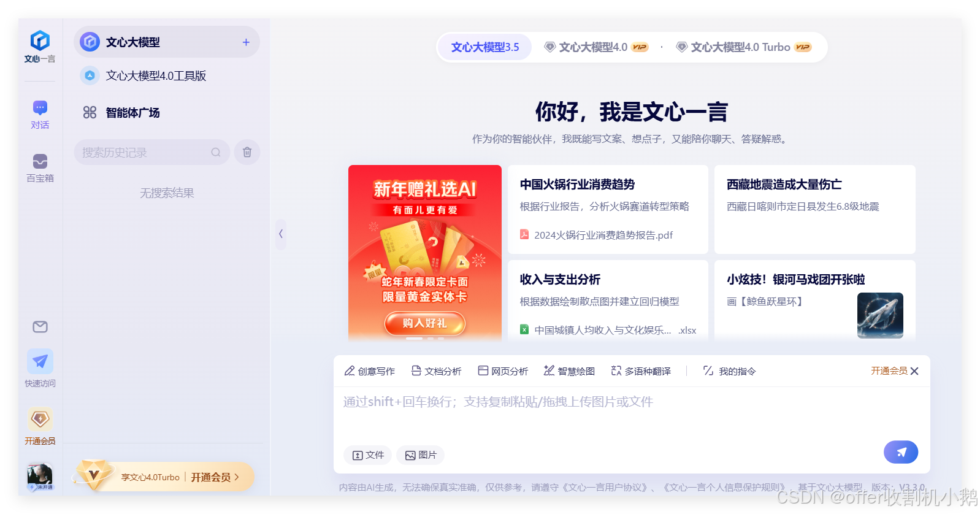
Task: Open the mail envelope icon in sidebar
Action: click(x=40, y=327)
